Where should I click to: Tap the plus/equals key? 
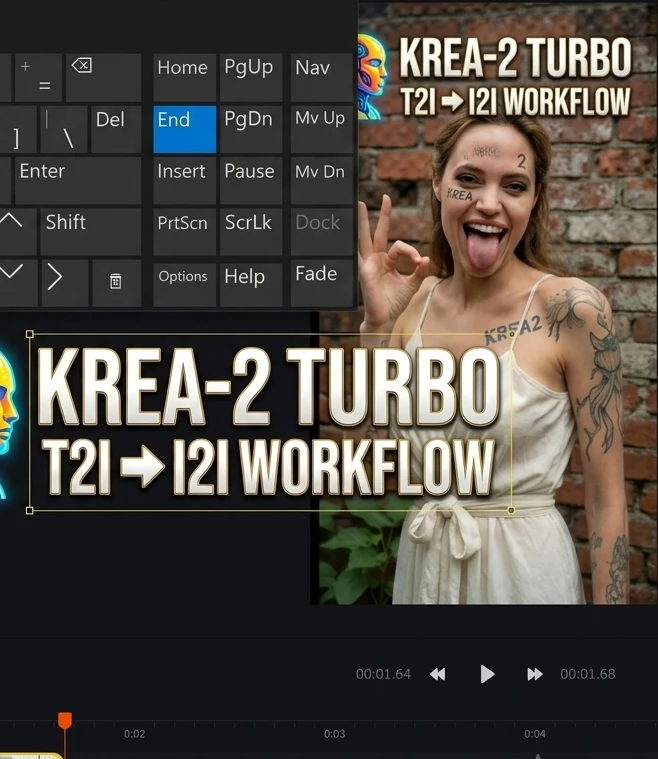click(38, 77)
